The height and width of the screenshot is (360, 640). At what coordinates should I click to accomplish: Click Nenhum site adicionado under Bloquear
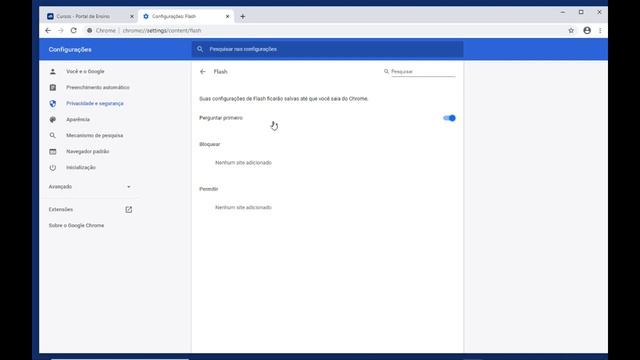click(x=243, y=163)
